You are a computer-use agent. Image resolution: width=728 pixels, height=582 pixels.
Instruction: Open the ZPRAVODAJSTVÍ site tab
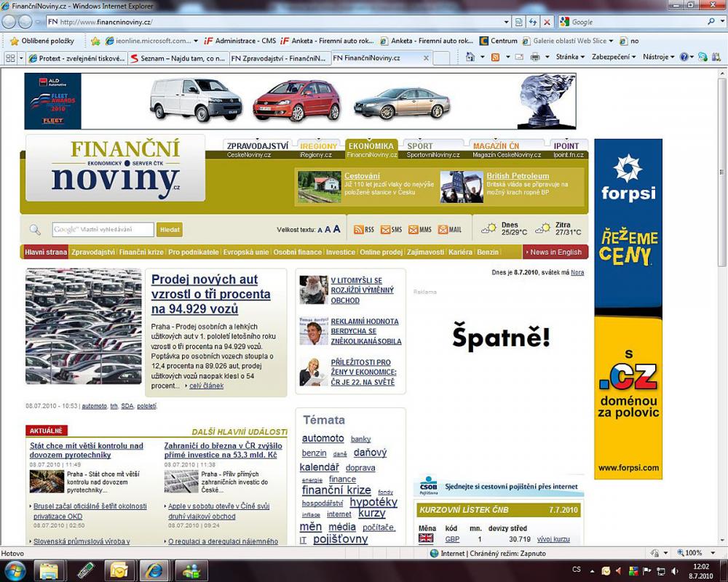pos(257,145)
